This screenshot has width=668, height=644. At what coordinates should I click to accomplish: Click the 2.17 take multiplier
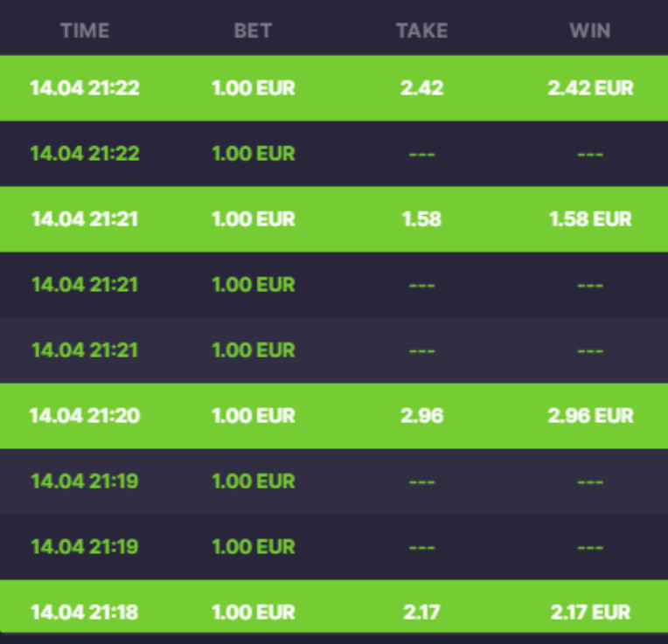click(x=421, y=613)
